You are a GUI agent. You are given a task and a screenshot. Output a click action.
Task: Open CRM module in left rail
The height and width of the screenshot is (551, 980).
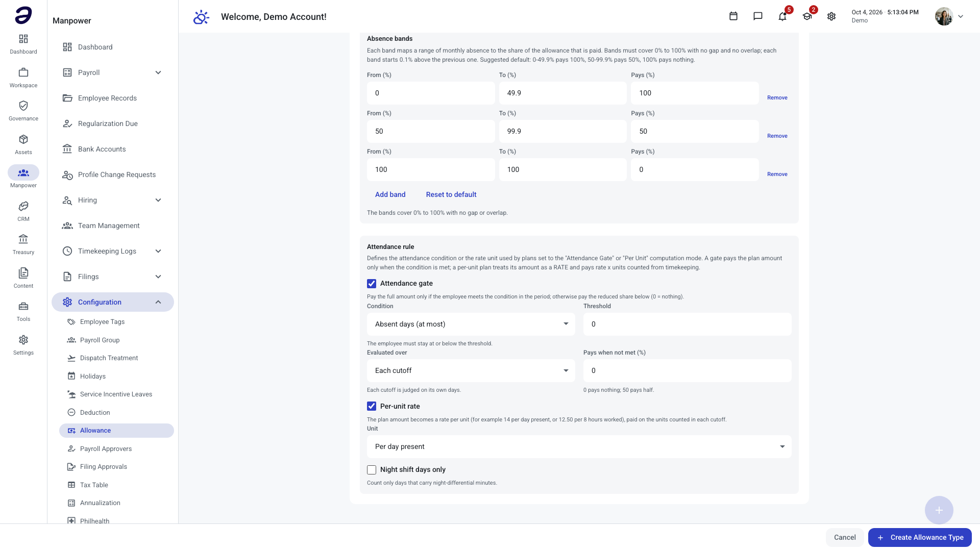23,211
